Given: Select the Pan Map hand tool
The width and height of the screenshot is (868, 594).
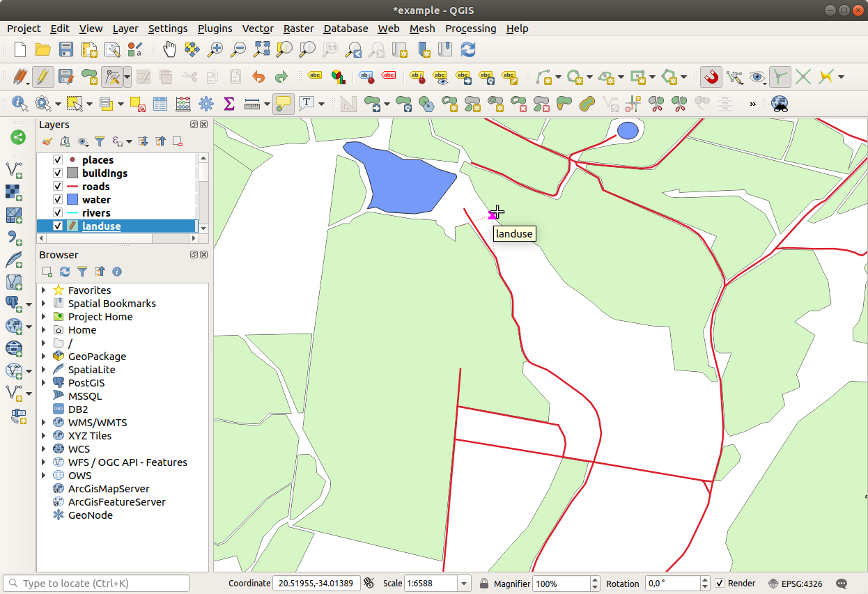Looking at the screenshot, I should (169, 49).
